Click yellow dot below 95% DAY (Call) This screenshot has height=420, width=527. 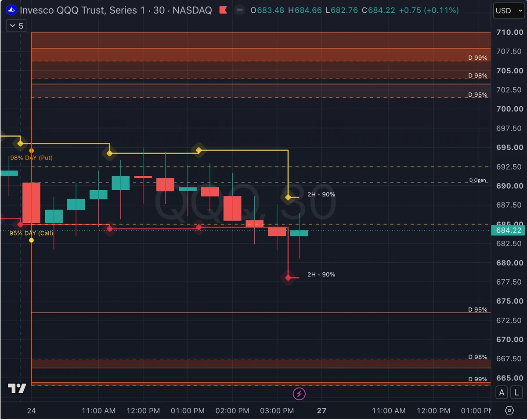coord(31,240)
